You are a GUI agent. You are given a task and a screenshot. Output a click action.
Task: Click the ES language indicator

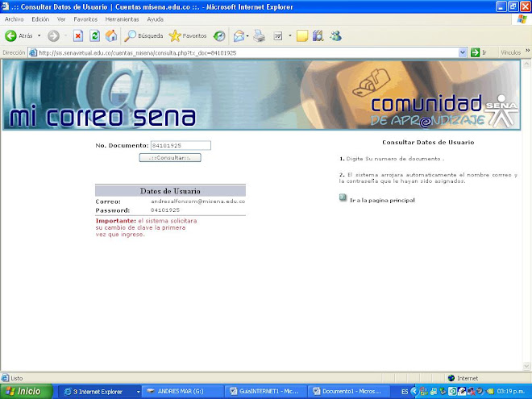(405, 392)
